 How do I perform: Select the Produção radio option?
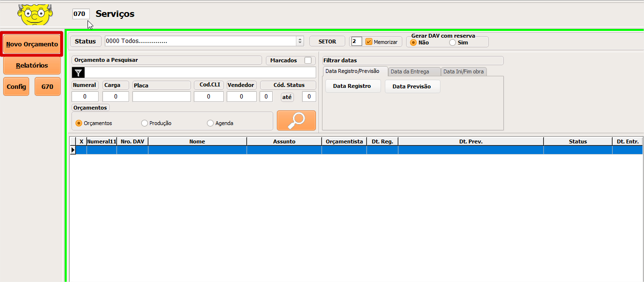point(145,123)
